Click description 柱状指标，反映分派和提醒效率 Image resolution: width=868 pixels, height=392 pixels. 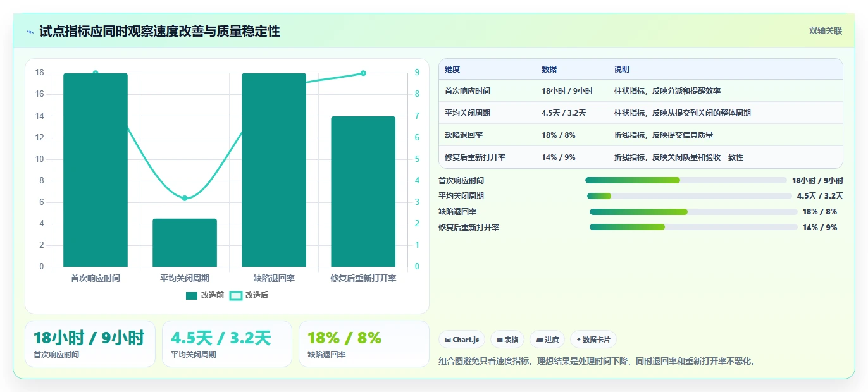coord(667,91)
